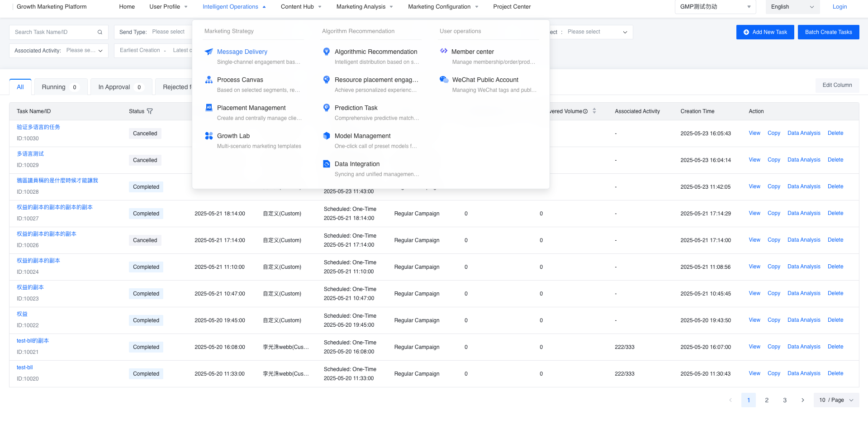Open the GMP project selector dropdown
The width and height of the screenshot is (868, 429).
715,7
